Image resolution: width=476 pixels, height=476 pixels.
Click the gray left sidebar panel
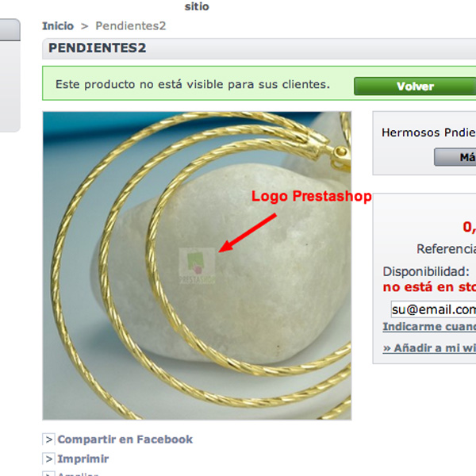coord(10,75)
